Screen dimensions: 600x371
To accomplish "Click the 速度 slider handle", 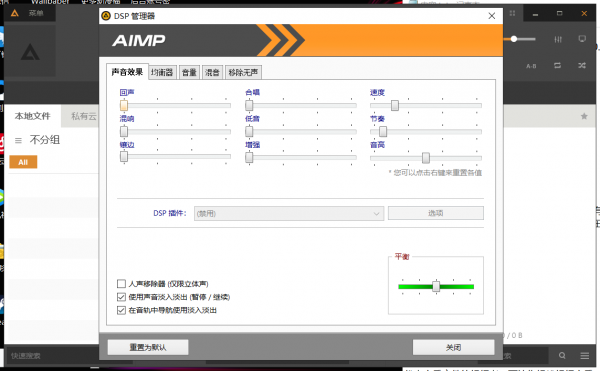I will click(395, 105).
